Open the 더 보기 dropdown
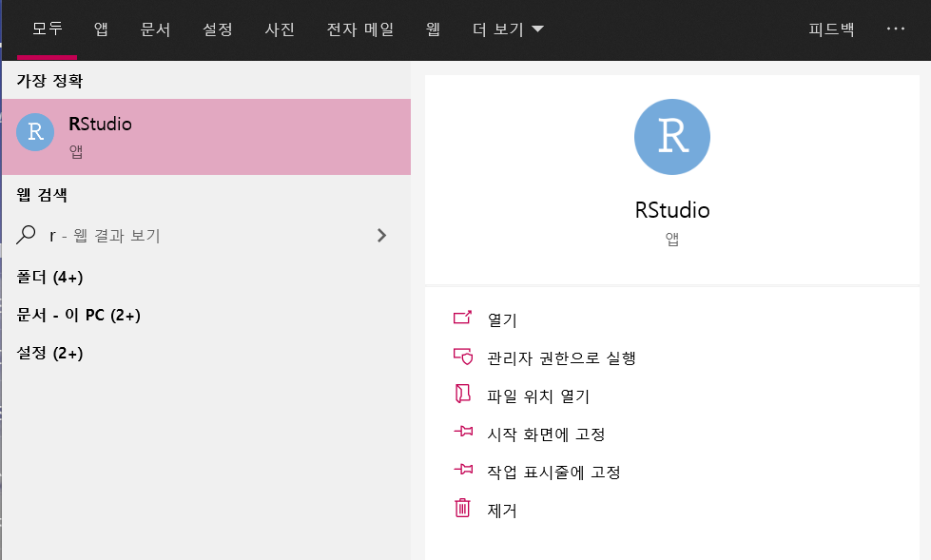The image size is (931, 560). tap(508, 29)
